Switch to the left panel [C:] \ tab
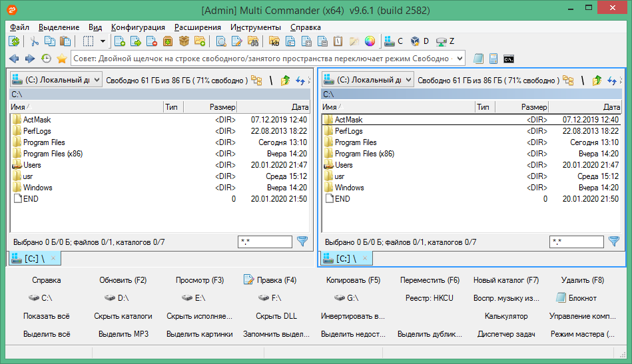Screen dimensions: 632x364 [x=32, y=258]
